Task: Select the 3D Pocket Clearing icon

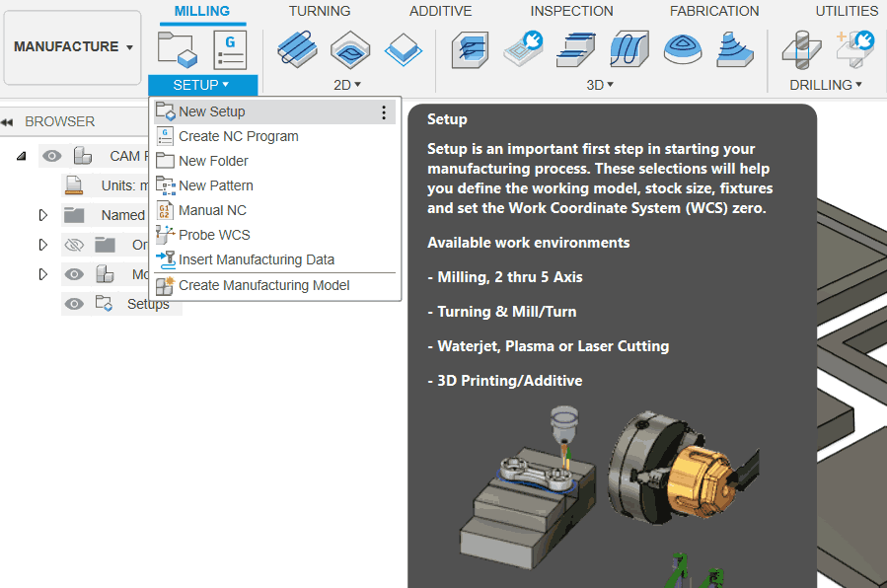Action: coord(523,49)
